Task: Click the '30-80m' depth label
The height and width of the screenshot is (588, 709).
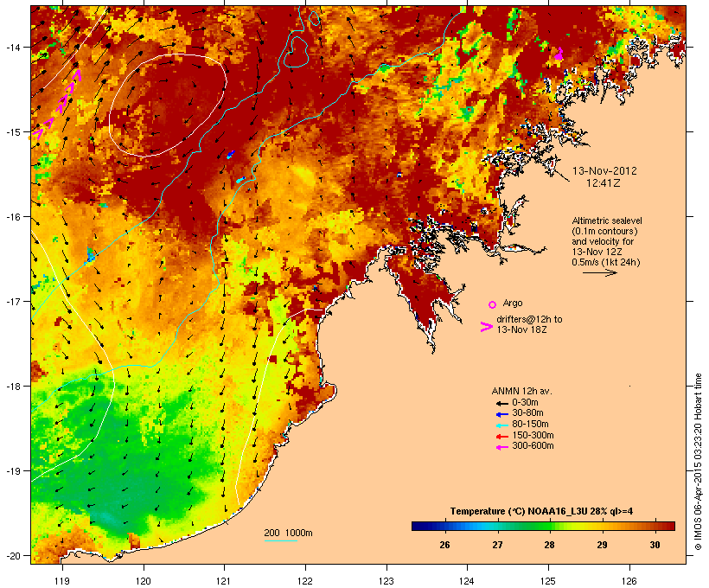Action: pyautogui.click(x=527, y=413)
